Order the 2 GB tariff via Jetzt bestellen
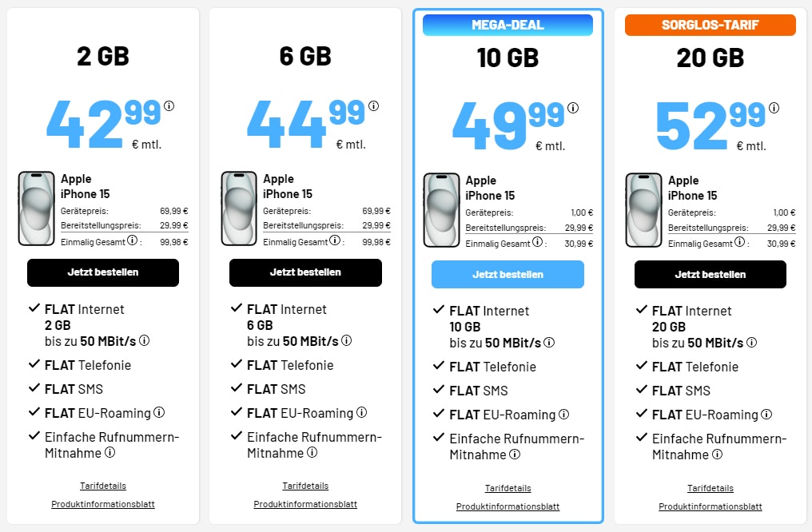This screenshot has width=812, height=532. click(103, 274)
